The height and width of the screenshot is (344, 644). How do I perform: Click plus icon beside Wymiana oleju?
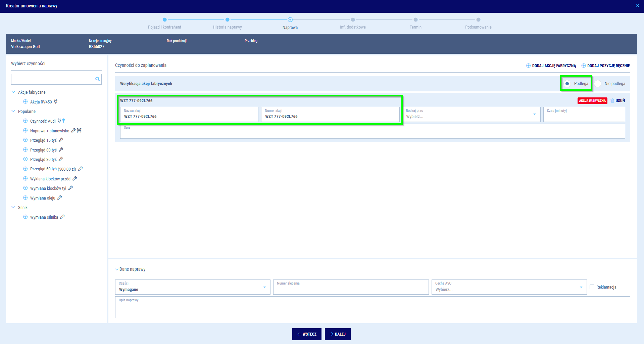click(x=25, y=198)
